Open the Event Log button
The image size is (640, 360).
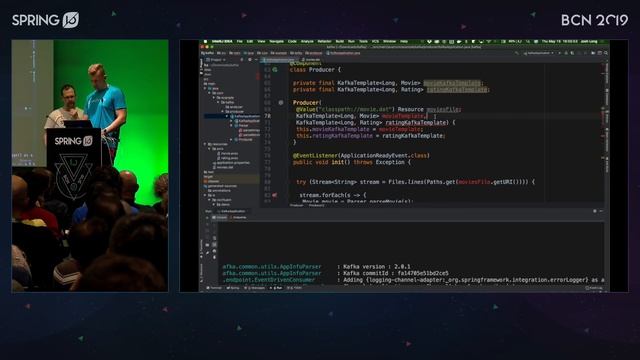(x=595, y=288)
